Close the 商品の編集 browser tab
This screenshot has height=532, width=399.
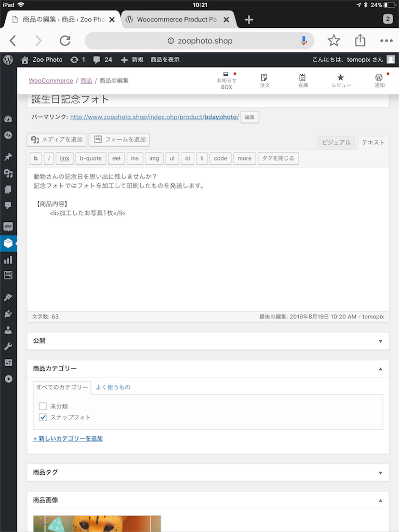(112, 20)
